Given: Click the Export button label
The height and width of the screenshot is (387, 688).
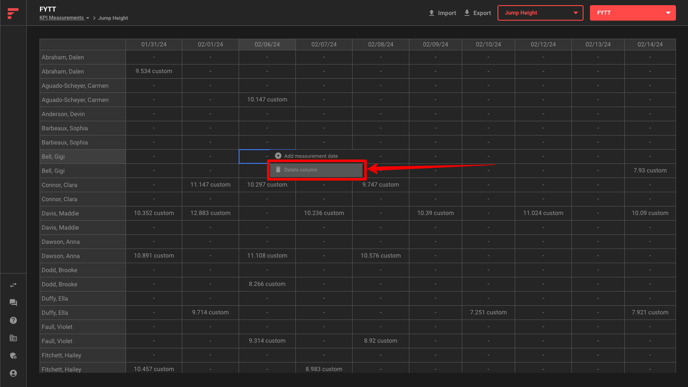Looking at the screenshot, I should [x=482, y=13].
